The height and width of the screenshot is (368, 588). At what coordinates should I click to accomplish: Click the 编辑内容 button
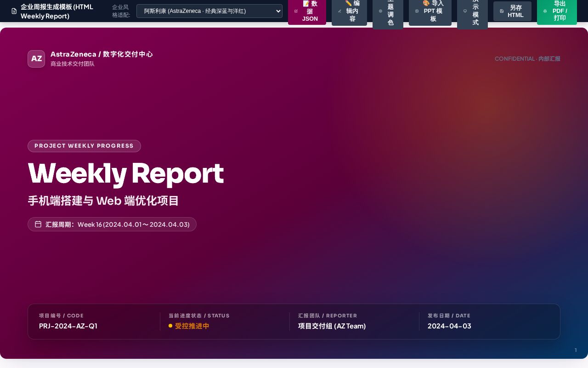tap(349, 11)
